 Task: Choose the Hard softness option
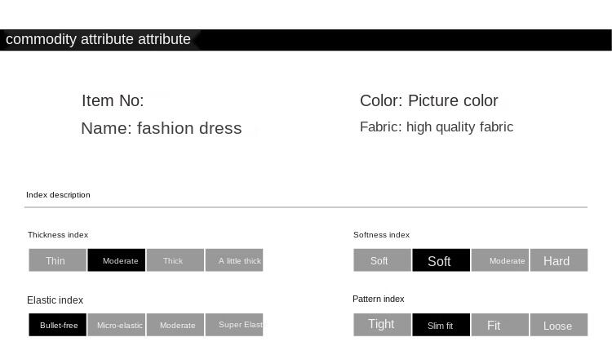point(559,260)
